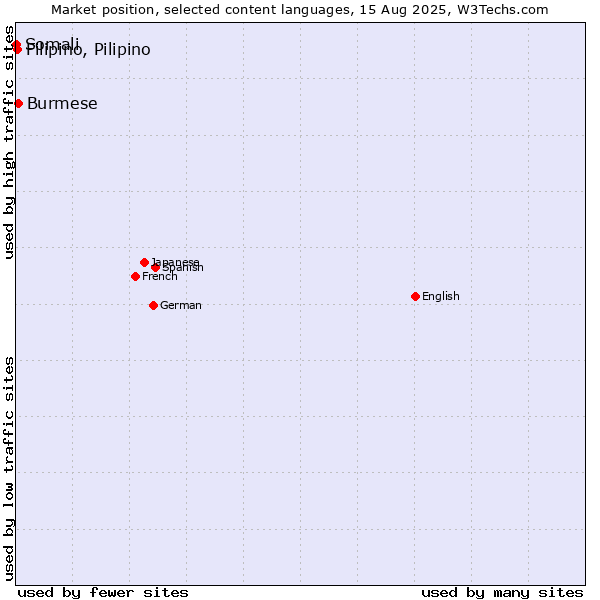Click the red Japanese data point

pos(144,262)
